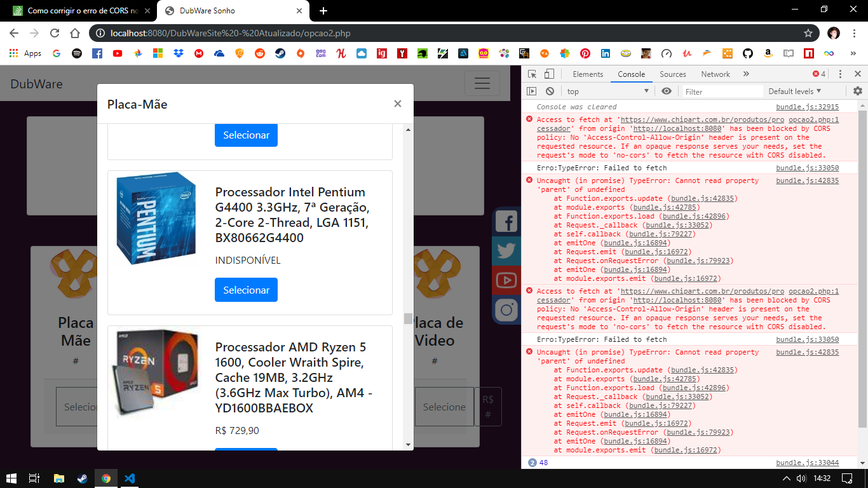
Task: Open the Facebook bookmark in bookmarks bar
Action: 97,54
